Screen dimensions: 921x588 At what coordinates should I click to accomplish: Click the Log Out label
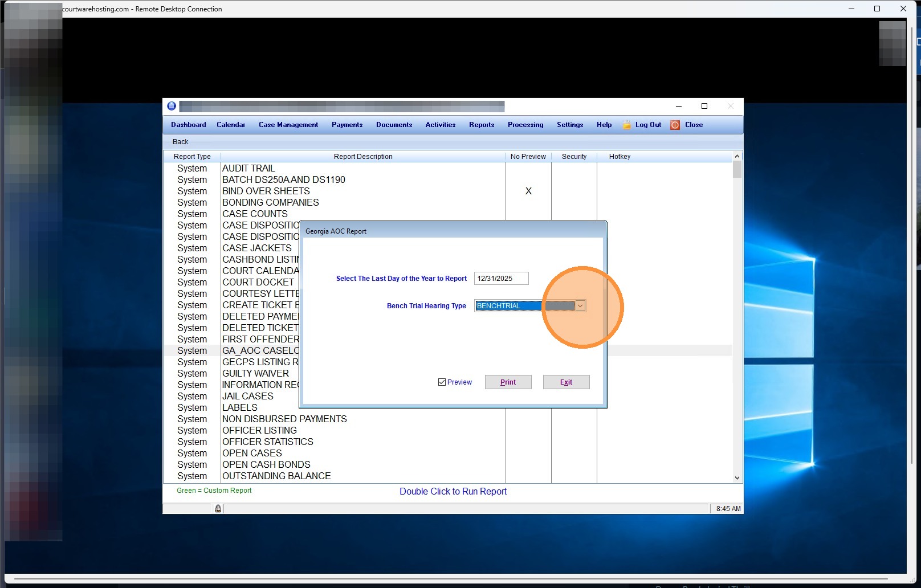(x=649, y=125)
